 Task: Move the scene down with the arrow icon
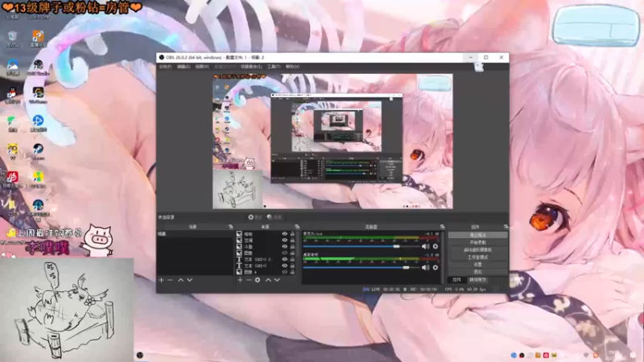pos(189,280)
